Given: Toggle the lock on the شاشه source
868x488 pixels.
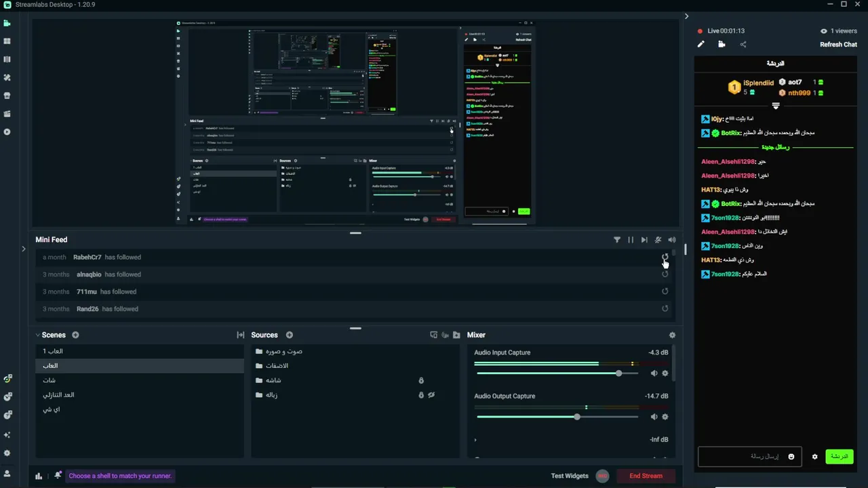Looking at the screenshot, I should (421, 380).
